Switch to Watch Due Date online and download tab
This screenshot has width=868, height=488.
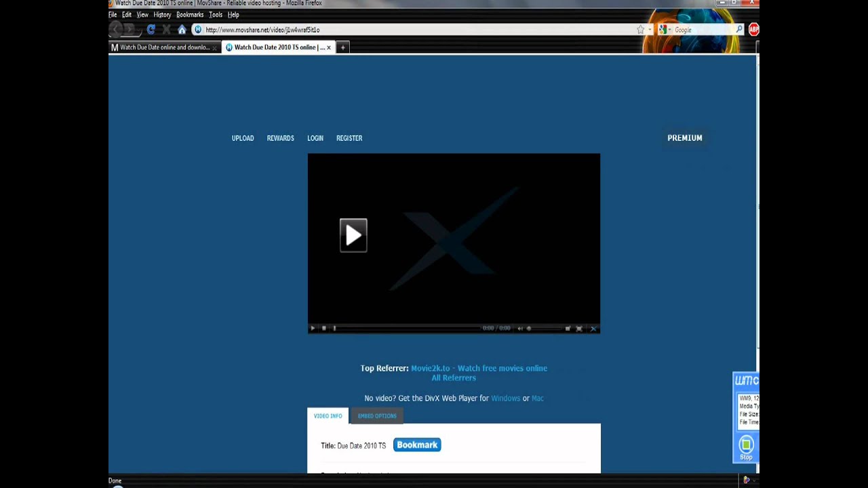pos(165,47)
